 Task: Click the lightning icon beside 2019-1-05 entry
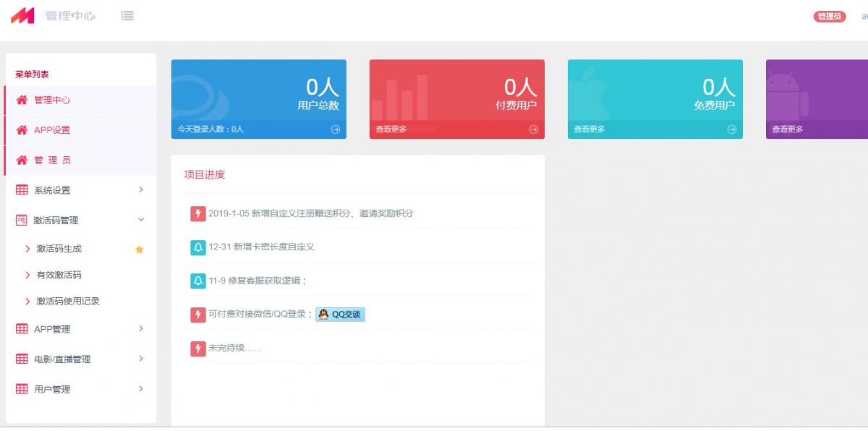(x=197, y=213)
